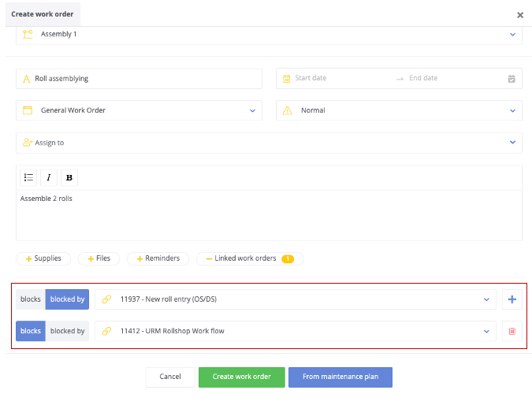Click link icon beside 11937 New roll entry

point(106,299)
